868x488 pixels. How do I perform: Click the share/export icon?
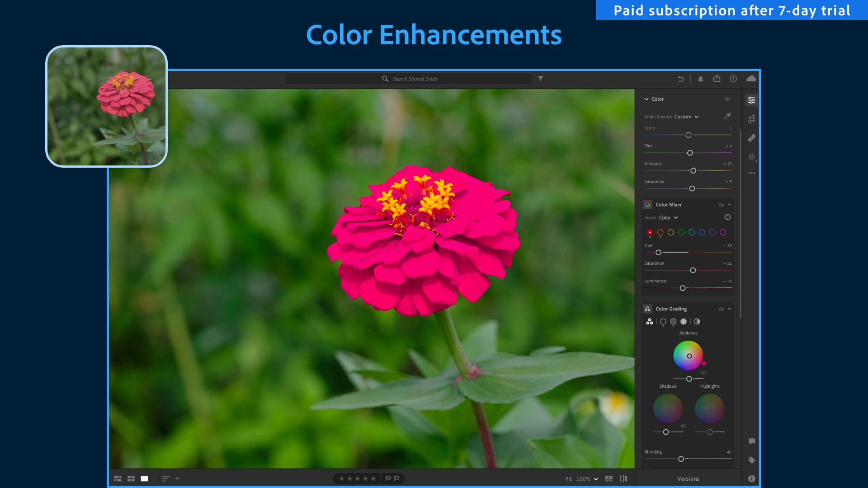[x=717, y=78]
